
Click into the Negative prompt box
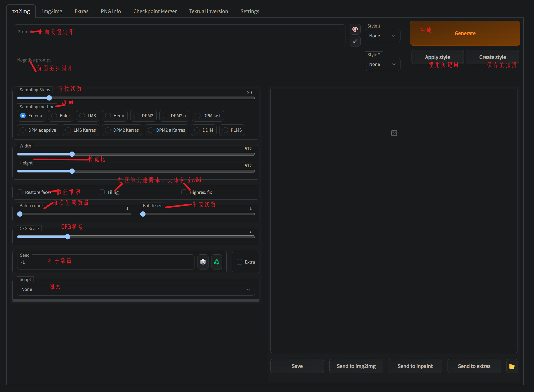179,64
